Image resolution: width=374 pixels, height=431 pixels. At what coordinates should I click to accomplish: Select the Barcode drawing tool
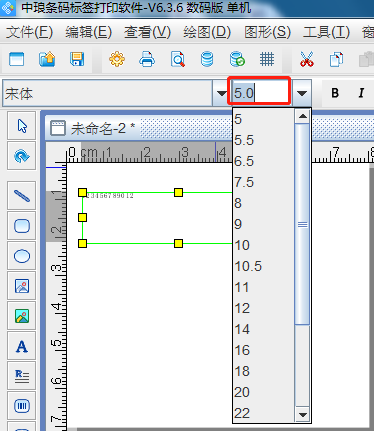(22, 406)
